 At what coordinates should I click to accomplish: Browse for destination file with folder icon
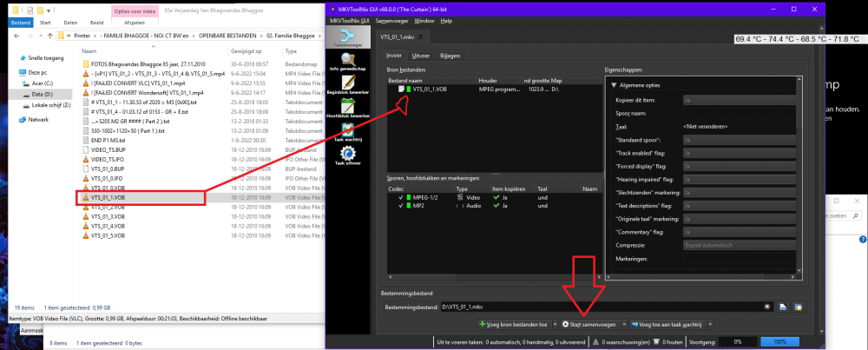pyautogui.click(x=783, y=307)
